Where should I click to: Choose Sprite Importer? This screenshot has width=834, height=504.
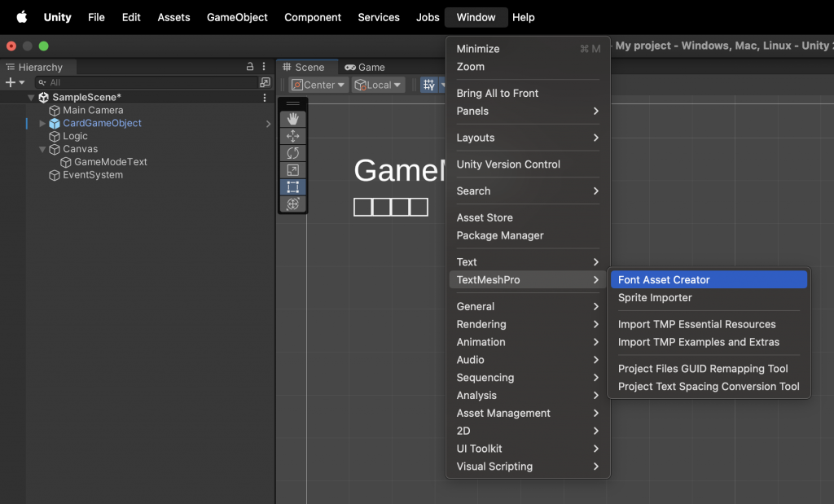(x=709, y=298)
